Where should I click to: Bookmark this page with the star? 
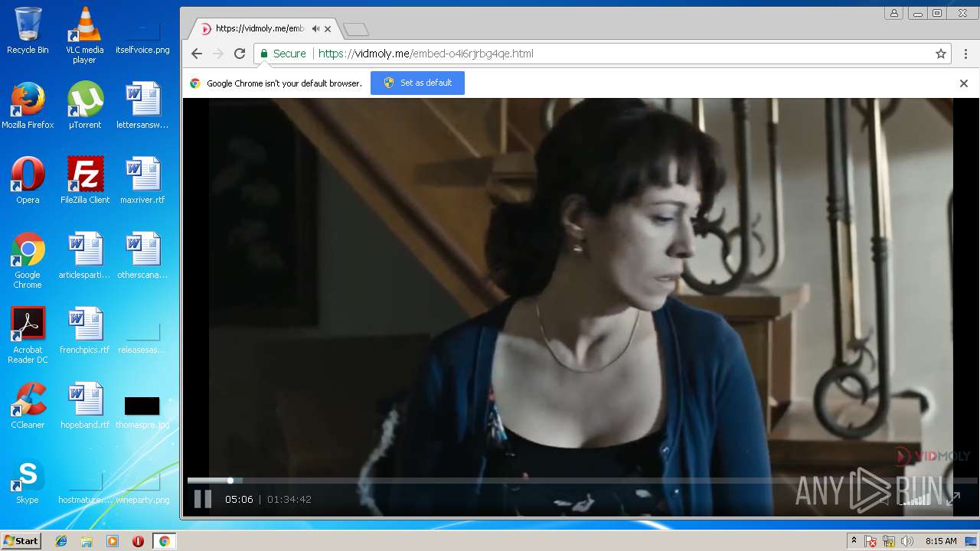click(x=941, y=54)
